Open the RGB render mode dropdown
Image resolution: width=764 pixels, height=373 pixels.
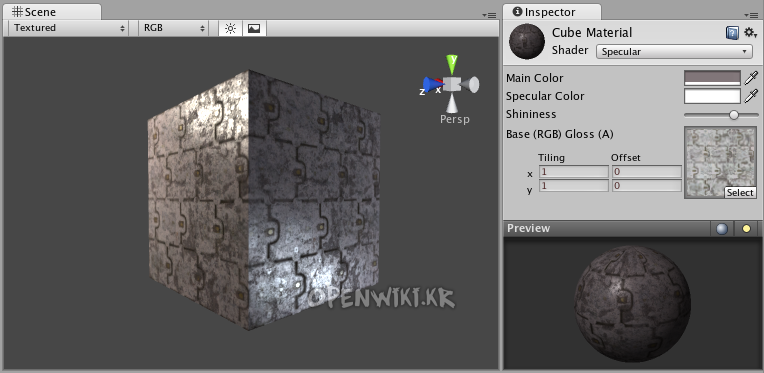click(174, 28)
